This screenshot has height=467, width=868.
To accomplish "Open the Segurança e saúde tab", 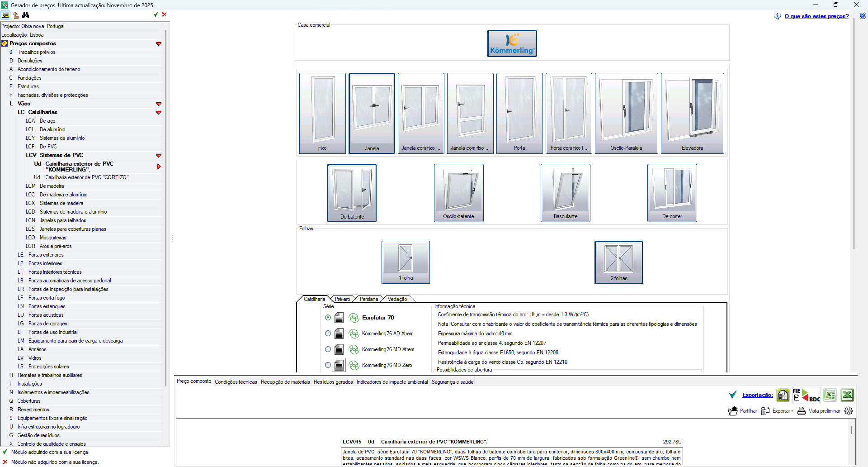I will pos(453,382).
